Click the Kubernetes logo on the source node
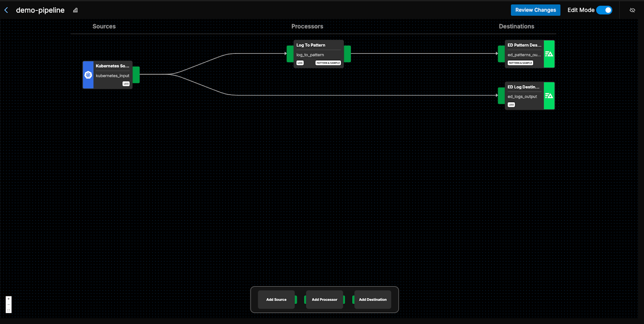Screen dimensions: 644x324 (x=88, y=75)
